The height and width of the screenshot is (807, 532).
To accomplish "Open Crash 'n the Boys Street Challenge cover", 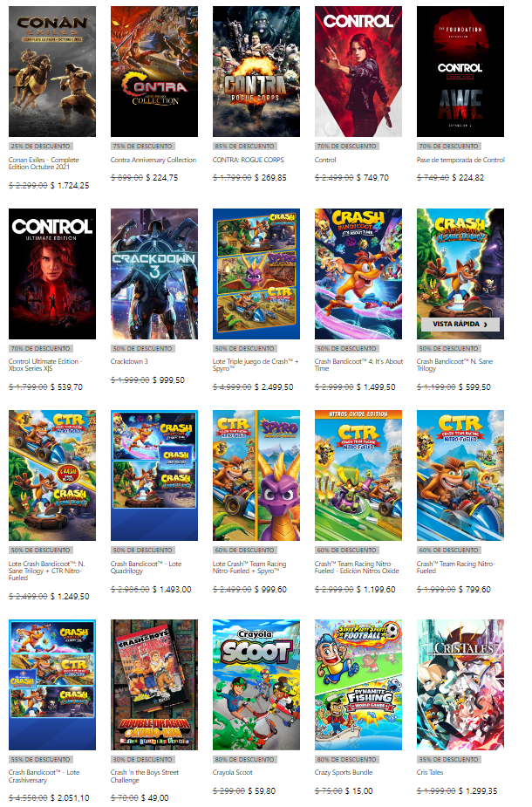I will point(154,685).
